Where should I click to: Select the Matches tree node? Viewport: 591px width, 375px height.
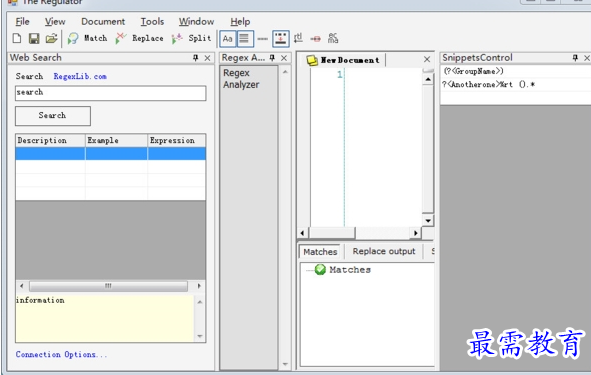pos(350,270)
